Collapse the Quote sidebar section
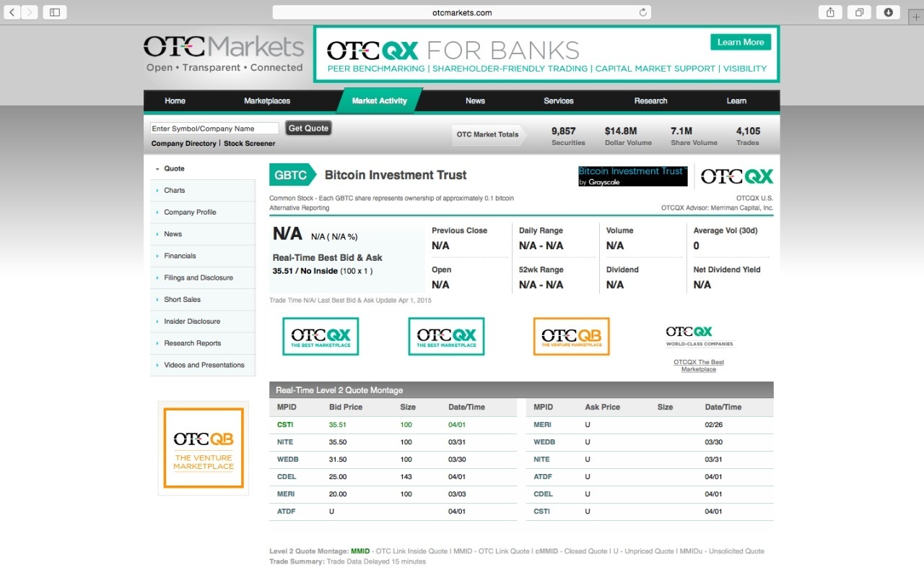This screenshot has width=924, height=578. 203,168
